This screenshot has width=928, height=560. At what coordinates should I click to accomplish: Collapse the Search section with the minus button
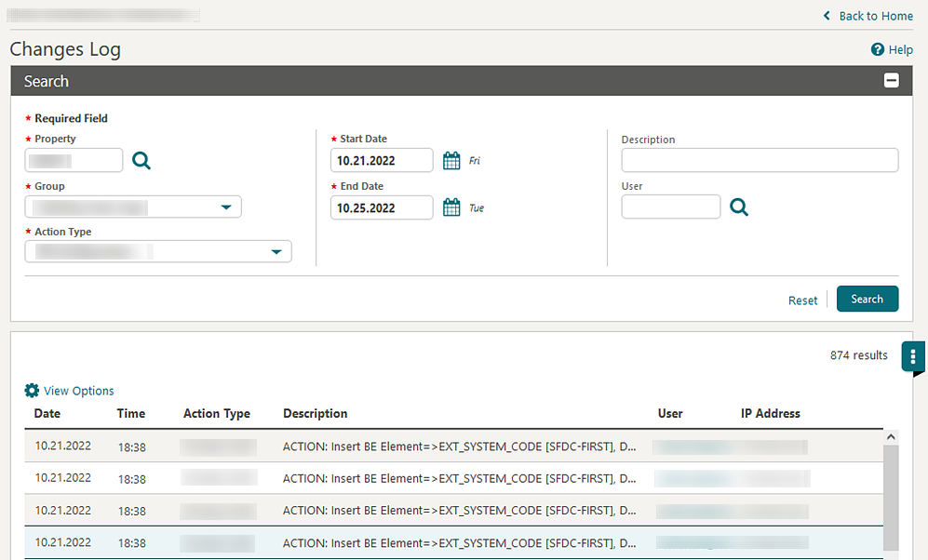[891, 81]
